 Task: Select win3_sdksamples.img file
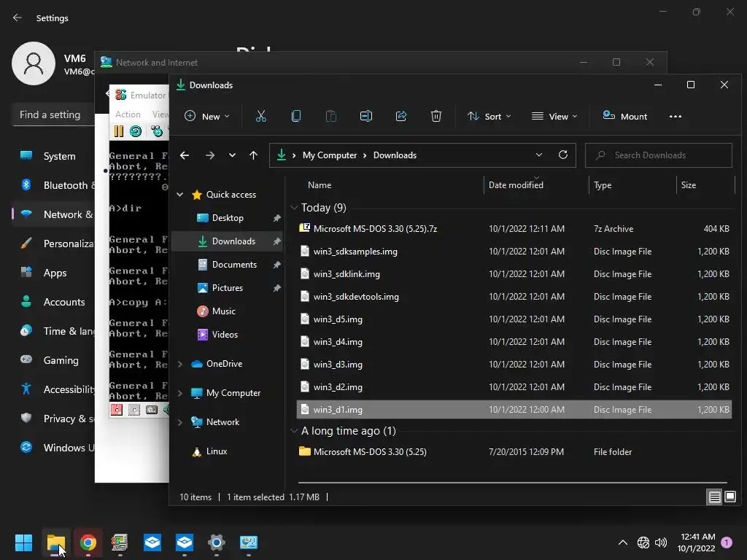point(514,252)
